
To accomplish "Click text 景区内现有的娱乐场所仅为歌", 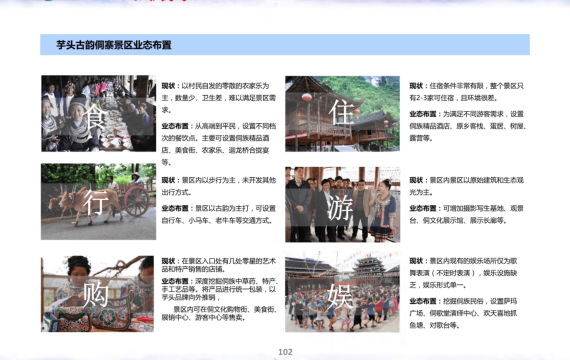I will click(473, 261).
